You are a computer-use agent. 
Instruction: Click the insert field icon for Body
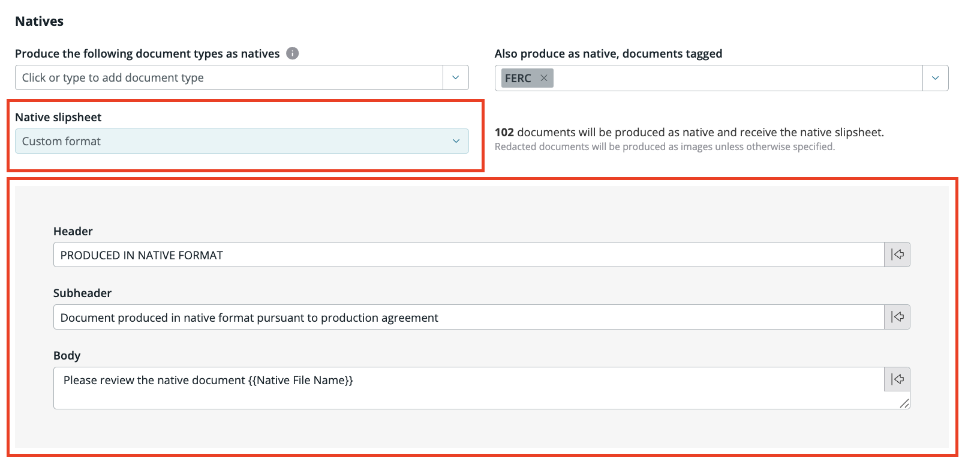point(897,379)
